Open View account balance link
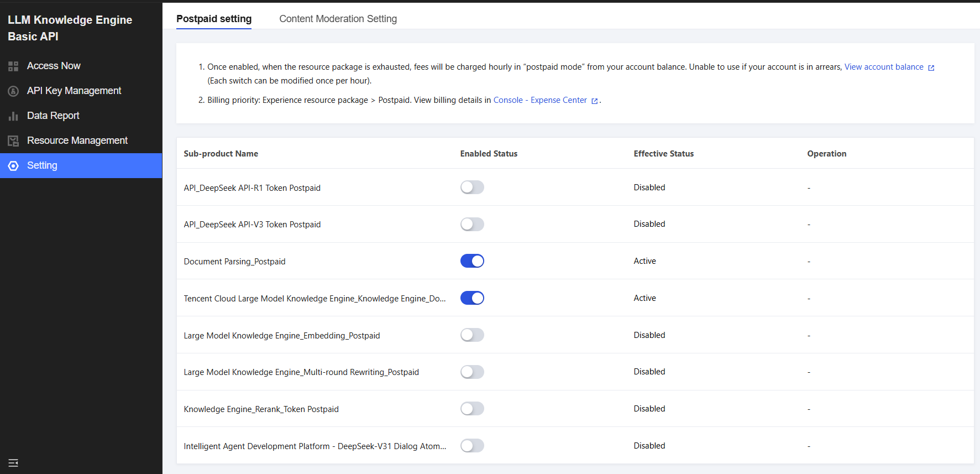 [883, 67]
